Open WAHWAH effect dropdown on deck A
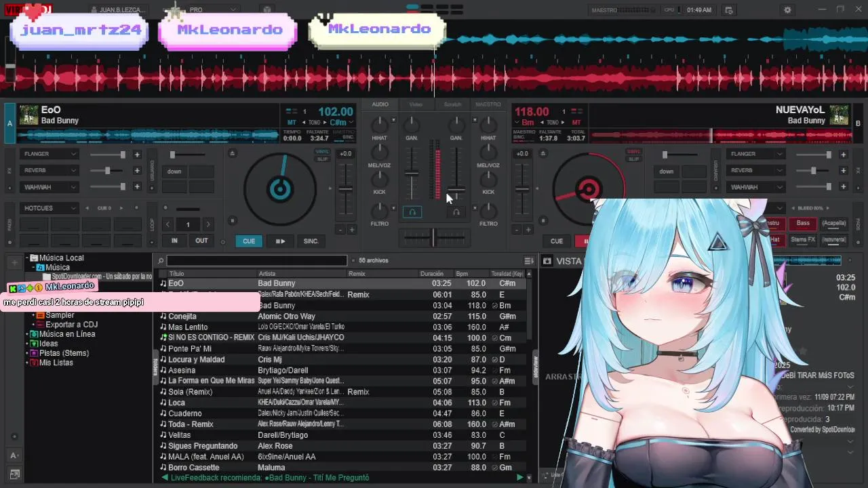Image resolution: width=868 pixels, height=488 pixels. (x=50, y=187)
